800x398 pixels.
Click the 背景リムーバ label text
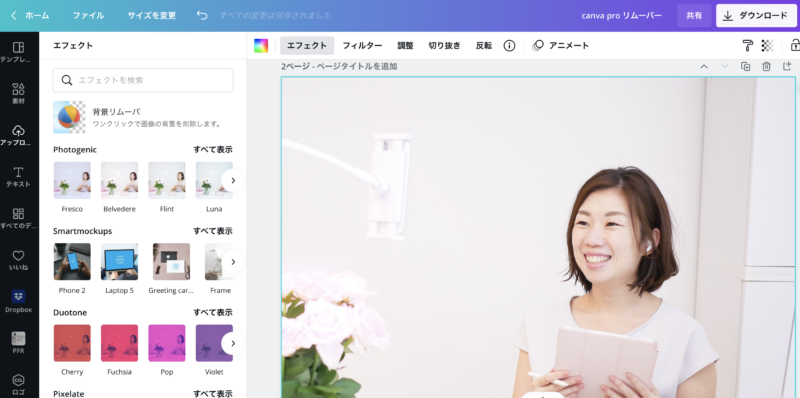116,112
